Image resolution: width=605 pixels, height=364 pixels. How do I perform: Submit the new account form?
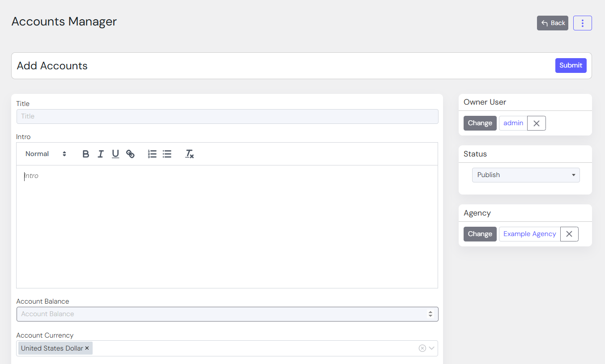tap(571, 65)
